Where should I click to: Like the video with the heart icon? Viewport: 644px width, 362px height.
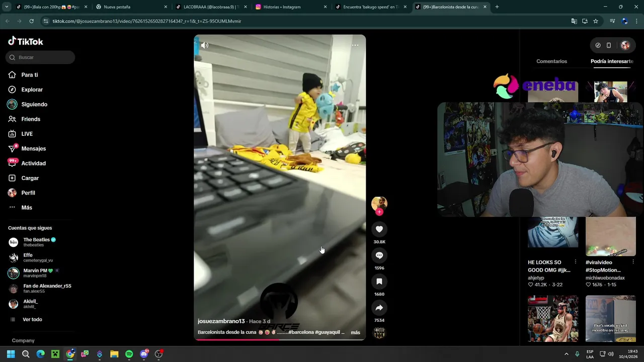coord(379,229)
